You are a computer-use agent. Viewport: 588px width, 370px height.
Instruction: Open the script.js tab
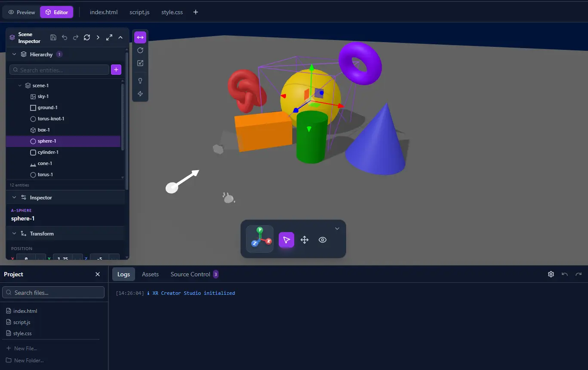[139, 12]
